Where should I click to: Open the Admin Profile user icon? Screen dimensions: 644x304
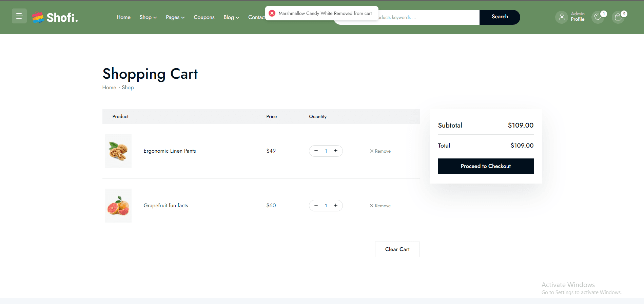pyautogui.click(x=562, y=17)
